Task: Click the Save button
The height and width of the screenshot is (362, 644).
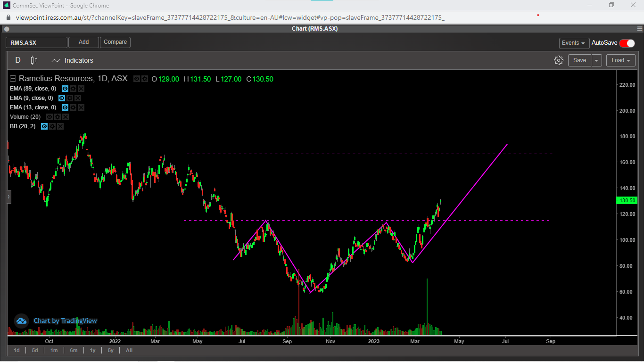Action: [x=579, y=60]
